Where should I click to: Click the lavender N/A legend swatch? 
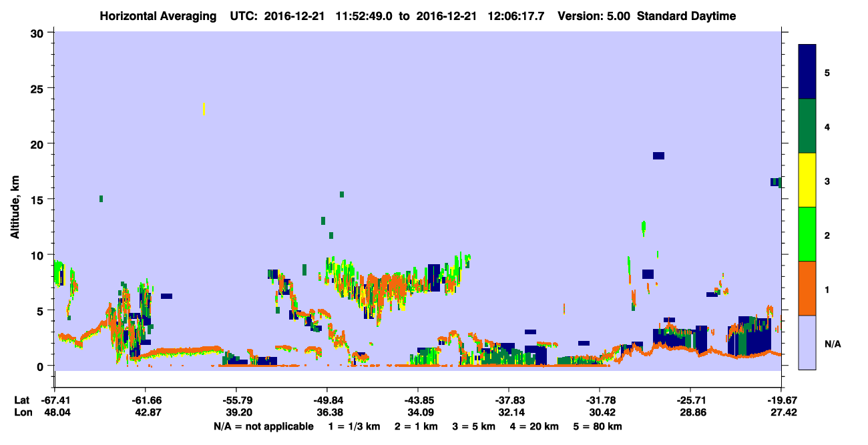[x=807, y=342]
